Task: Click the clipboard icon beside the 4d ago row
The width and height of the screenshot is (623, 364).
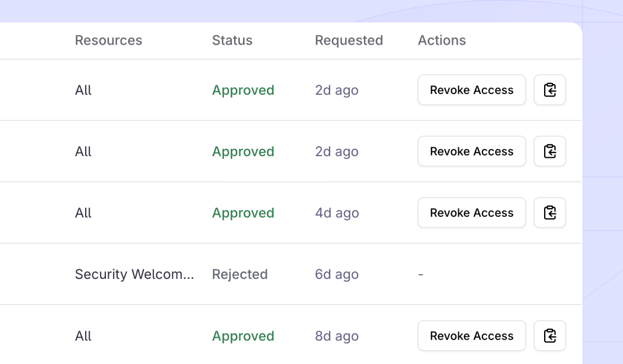Action: (x=549, y=213)
